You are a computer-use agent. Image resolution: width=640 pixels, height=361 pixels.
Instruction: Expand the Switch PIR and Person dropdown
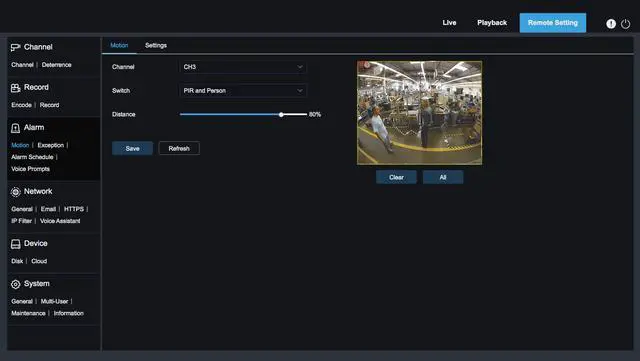(x=243, y=91)
